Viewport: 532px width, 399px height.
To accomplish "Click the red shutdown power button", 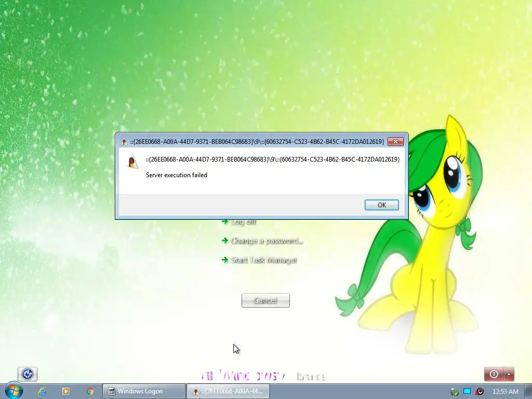I will coord(494,374).
